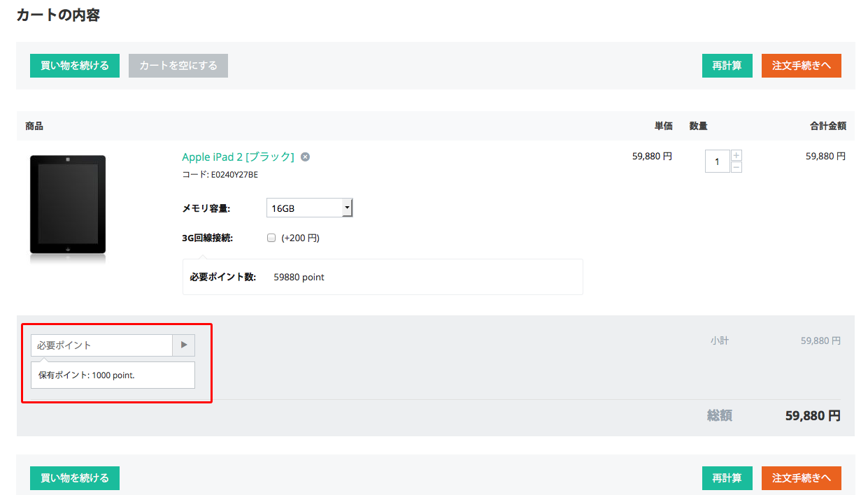The width and height of the screenshot is (868, 495).
Task: Remove Apple iPad 2 from cart
Action: pos(305,157)
